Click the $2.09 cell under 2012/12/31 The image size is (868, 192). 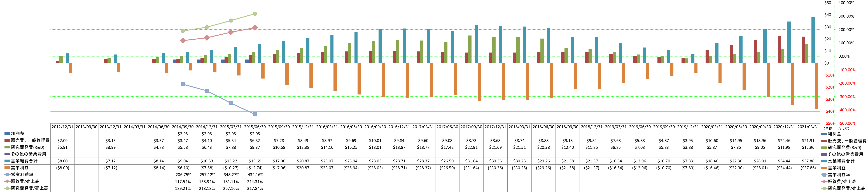(x=62, y=141)
